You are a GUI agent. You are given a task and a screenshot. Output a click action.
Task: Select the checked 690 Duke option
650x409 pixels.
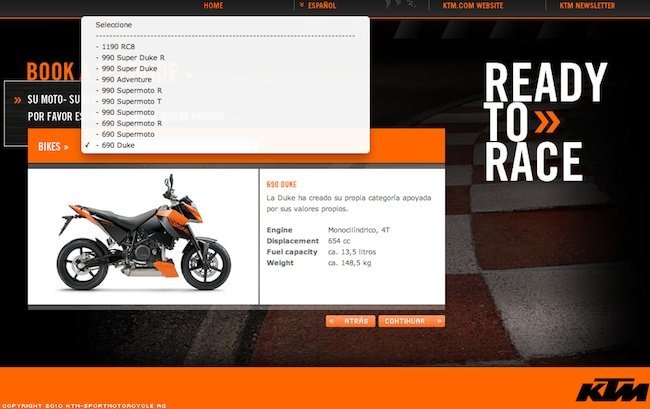tap(225, 145)
